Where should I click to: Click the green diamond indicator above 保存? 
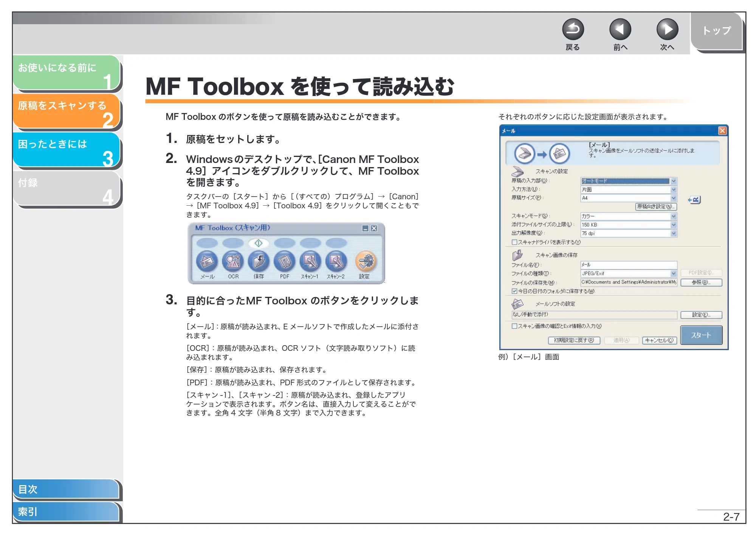pos(259,243)
